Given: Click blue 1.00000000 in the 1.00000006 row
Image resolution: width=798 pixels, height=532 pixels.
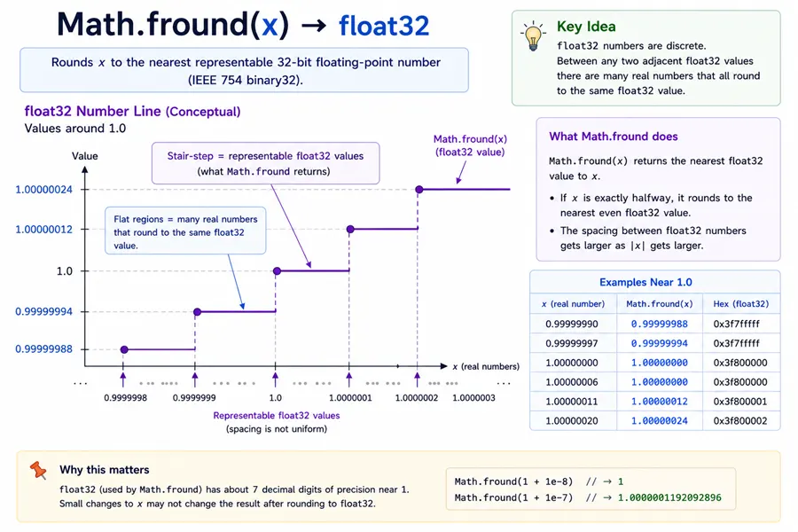Looking at the screenshot, I should [659, 382].
